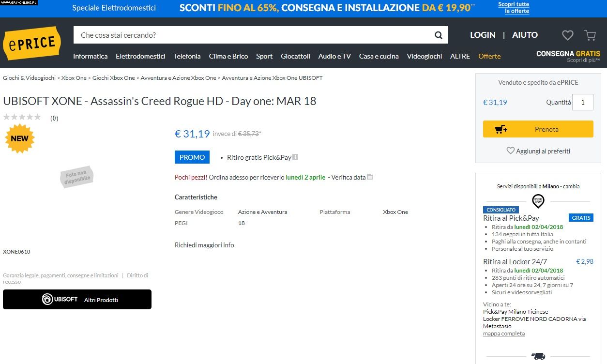
Task: Click the search box Che cosa stai cercando
Action: [x=252, y=35]
